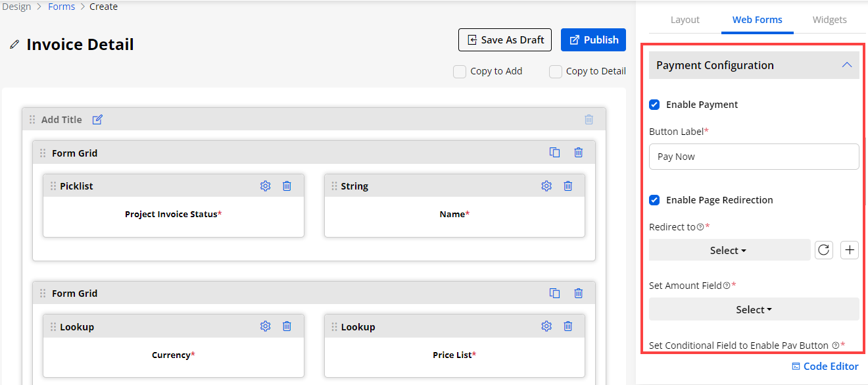Screen dimensions: 868x385
Task: Delete the Picklist field with trash icon
Action: 287,186
